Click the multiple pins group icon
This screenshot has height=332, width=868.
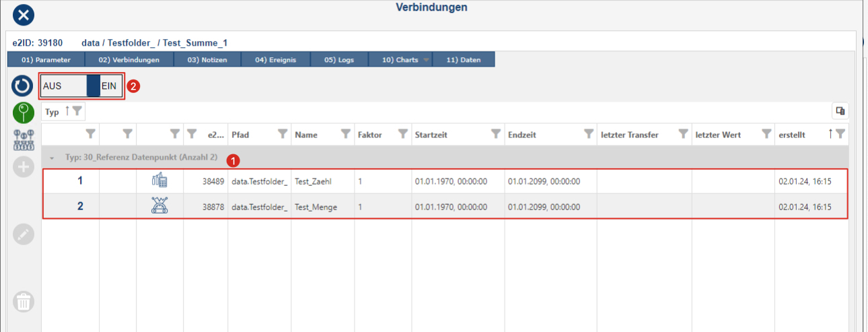(x=24, y=139)
